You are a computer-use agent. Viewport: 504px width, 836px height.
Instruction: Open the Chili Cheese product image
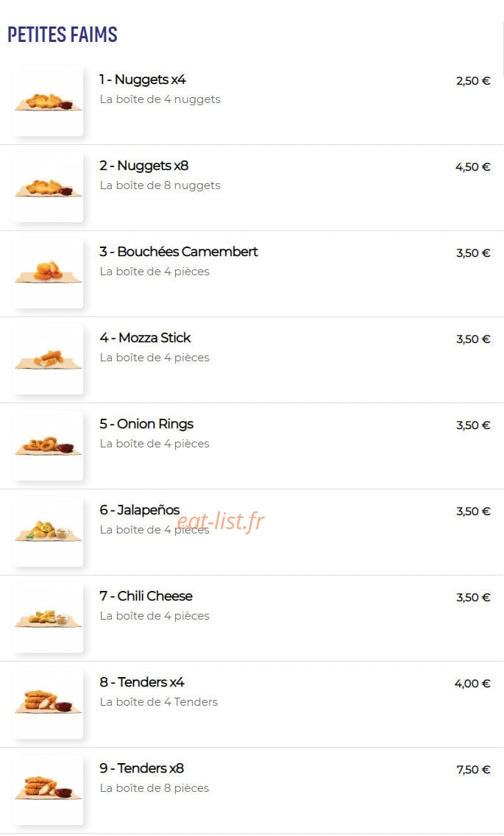pos(48,617)
